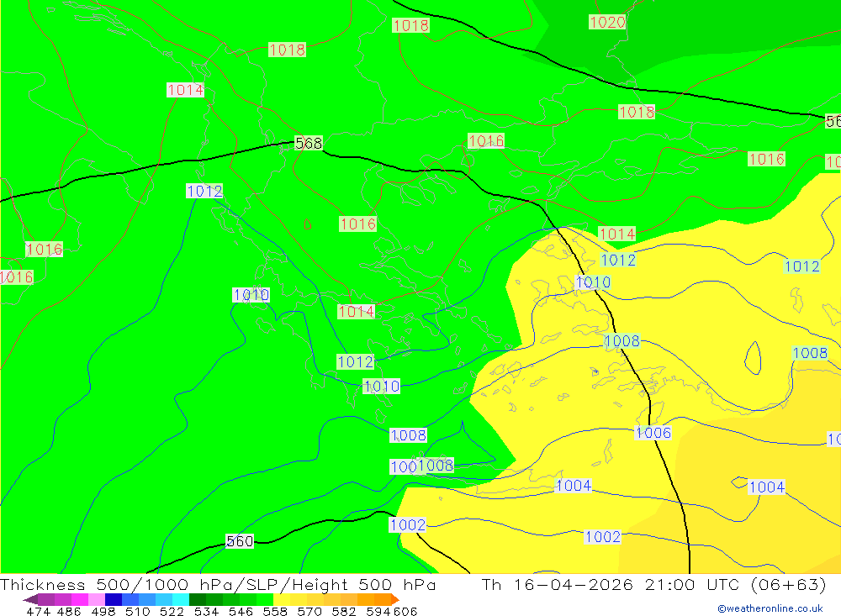Click the 594 legend value
841x616 pixels.
(x=378, y=611)
